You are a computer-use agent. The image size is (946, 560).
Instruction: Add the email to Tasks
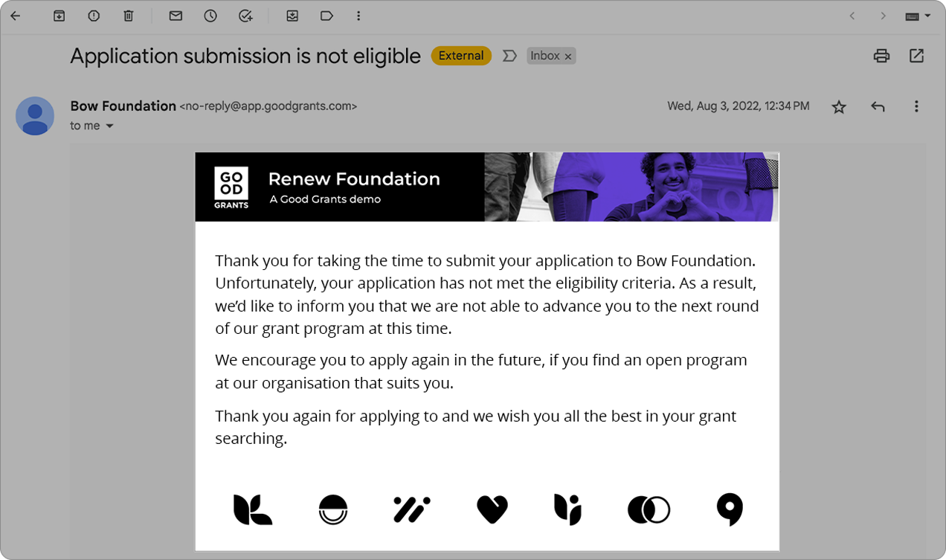coord(246,16)
